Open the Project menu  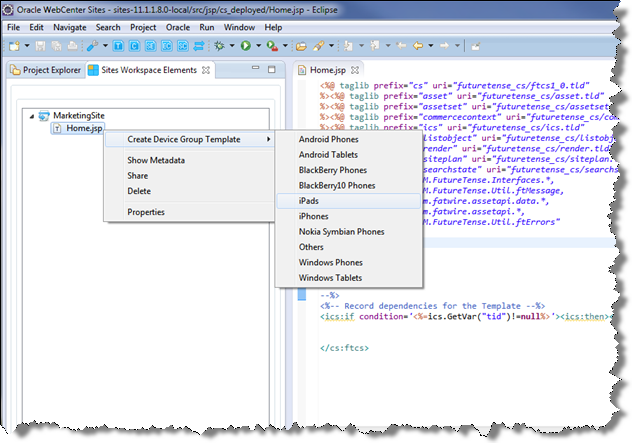click(143, 27)
